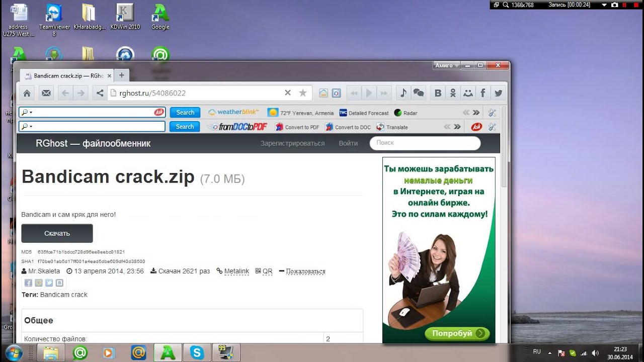The height and width of the screenshot is (362, 644).
Task: Navigate forward in Amigo browser
Action: pyautogui.click(x=80, y=93)
